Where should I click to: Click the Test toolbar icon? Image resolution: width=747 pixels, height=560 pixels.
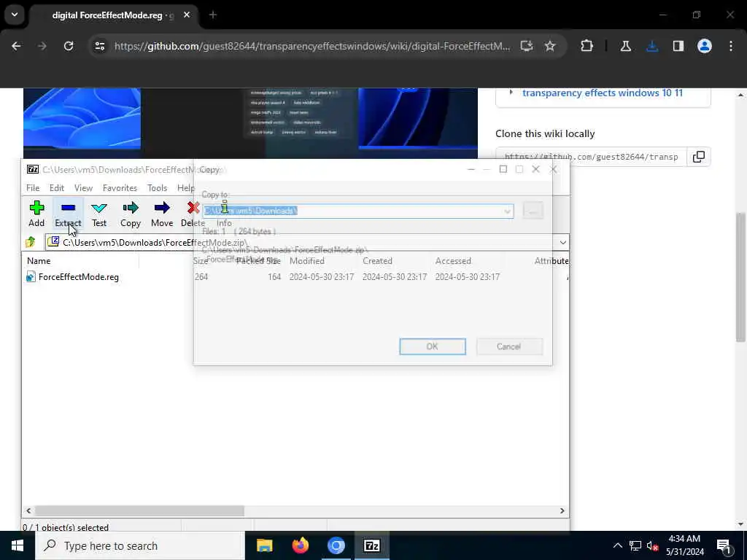[99, 214]
